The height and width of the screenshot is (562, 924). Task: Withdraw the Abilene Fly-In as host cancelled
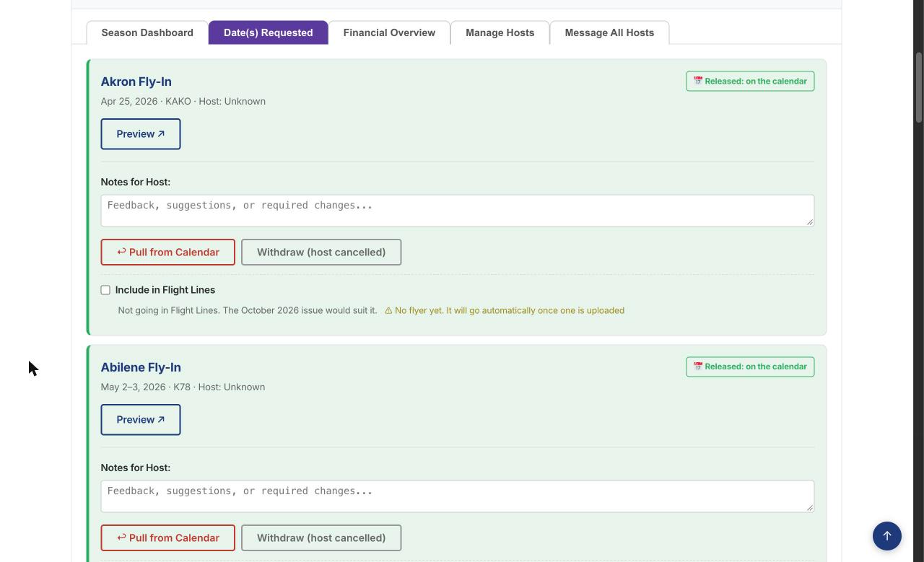click(321, 538)
